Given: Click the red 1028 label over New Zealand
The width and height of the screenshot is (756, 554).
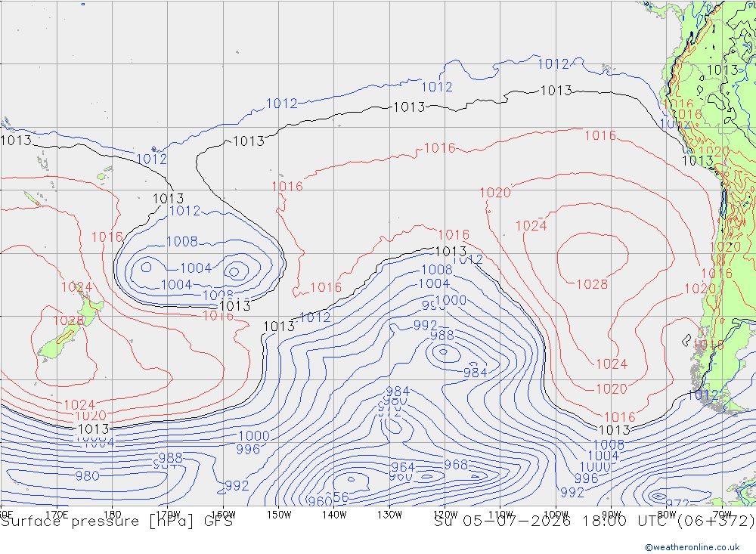Looking at the screenshot, I should (69, 320).
